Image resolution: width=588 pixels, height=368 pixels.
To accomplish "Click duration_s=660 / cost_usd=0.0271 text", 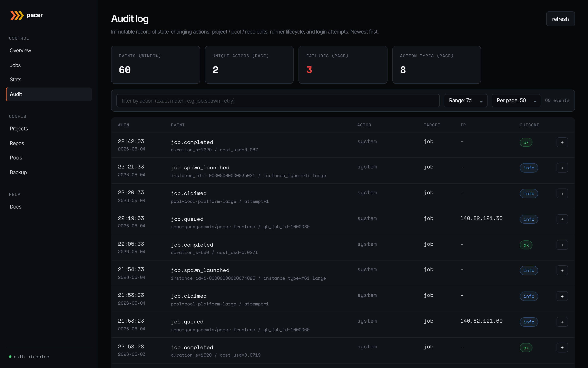I will (x=214, y=252).
